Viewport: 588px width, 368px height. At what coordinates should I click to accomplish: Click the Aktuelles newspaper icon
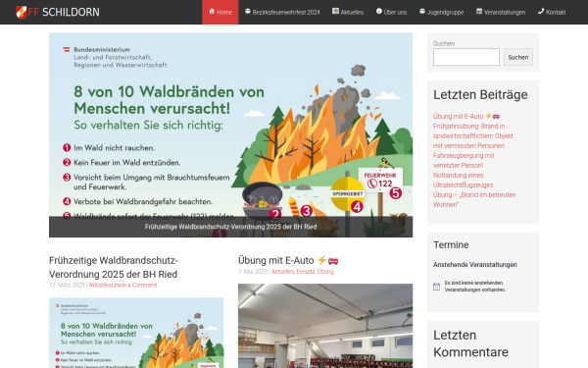tap(335, 11)
